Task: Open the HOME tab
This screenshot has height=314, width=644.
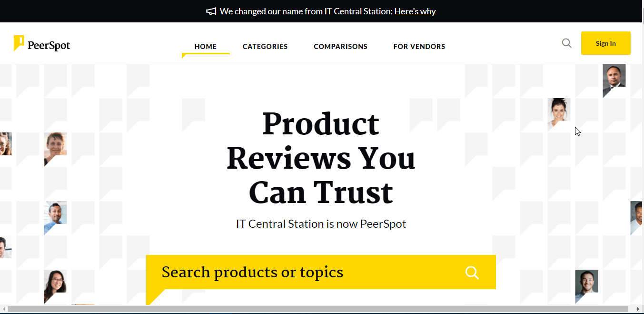Action: point(206,47)
